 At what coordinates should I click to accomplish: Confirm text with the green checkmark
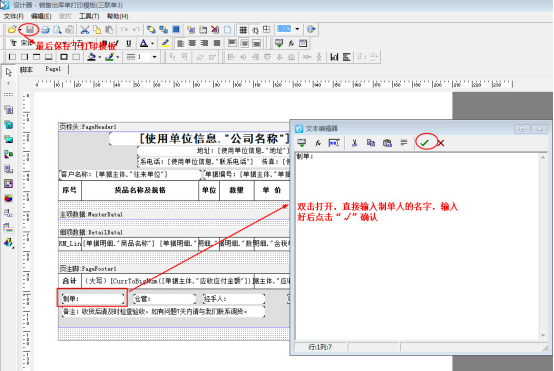pyautogui.click(x=424, y=143)
